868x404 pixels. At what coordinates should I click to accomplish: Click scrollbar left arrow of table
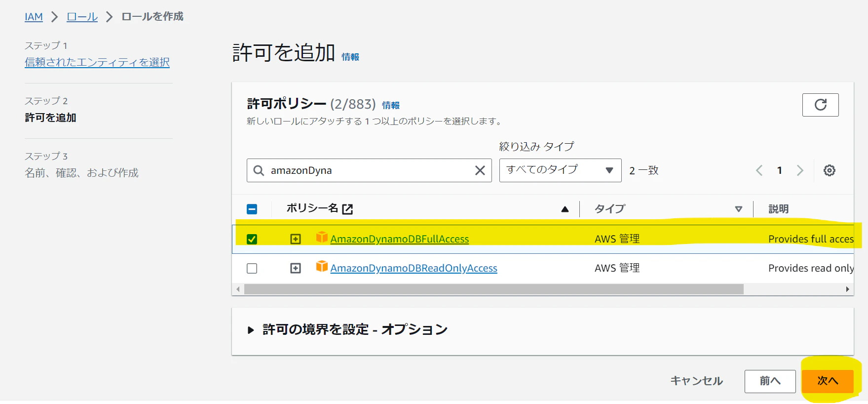click(x=238, y=289)
